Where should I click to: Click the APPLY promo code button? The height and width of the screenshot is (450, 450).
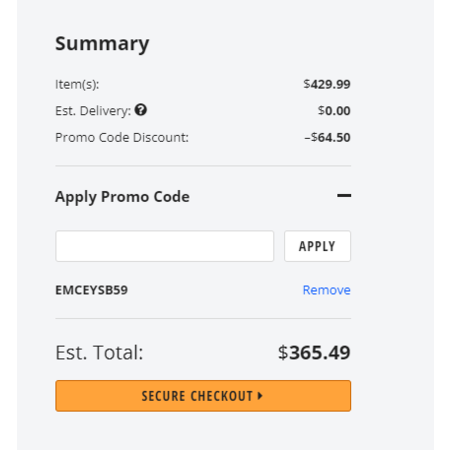tap(317, 246)
